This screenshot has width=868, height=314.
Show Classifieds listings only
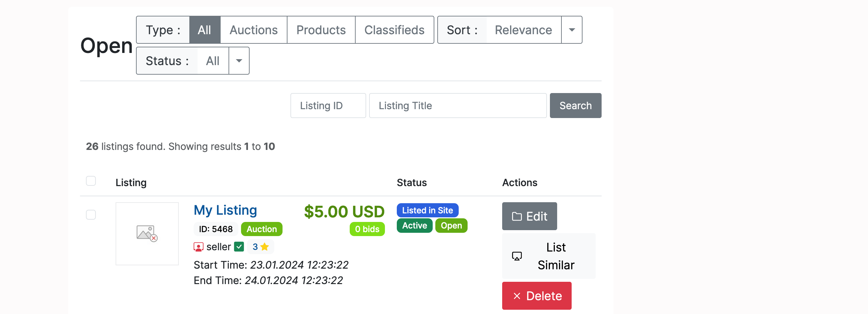pyautogui.click(x=394, y=30)
